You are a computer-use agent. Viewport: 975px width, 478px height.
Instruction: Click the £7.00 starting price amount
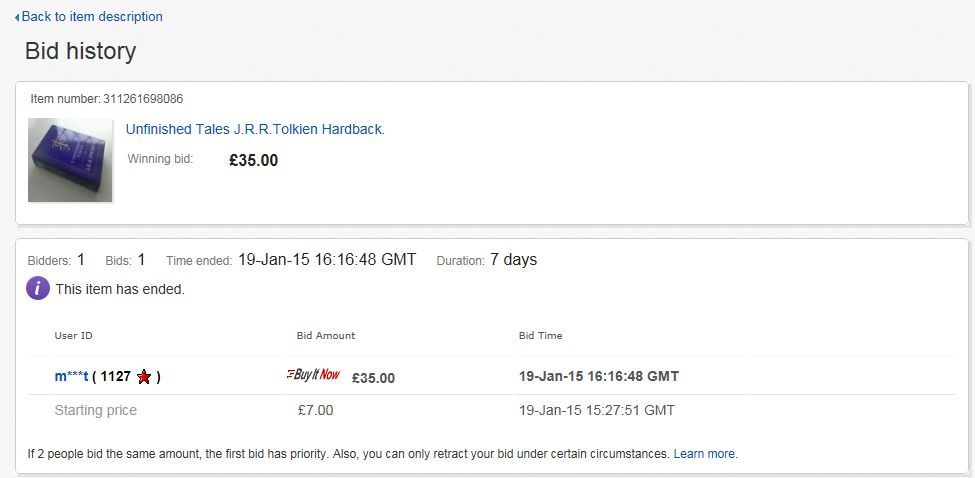tap(315, 410)
